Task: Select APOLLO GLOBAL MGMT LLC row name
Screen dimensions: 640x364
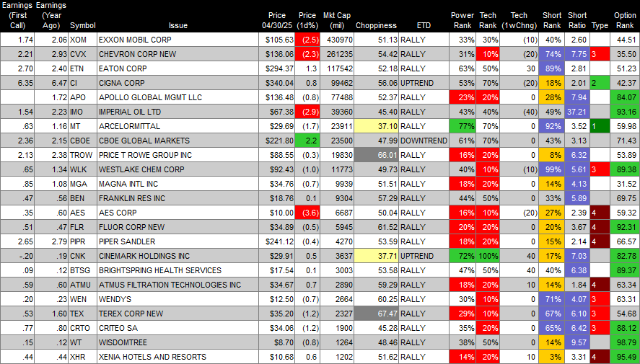Action: 150,97
